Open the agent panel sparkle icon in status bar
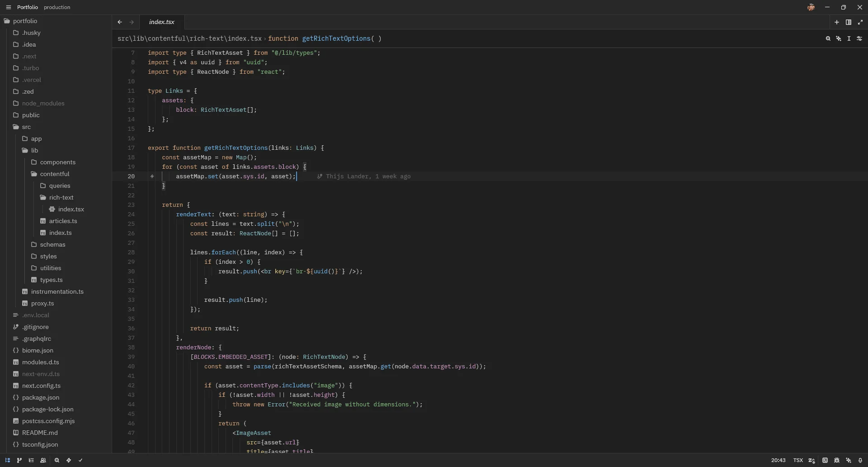 click(x=849, y=460)
